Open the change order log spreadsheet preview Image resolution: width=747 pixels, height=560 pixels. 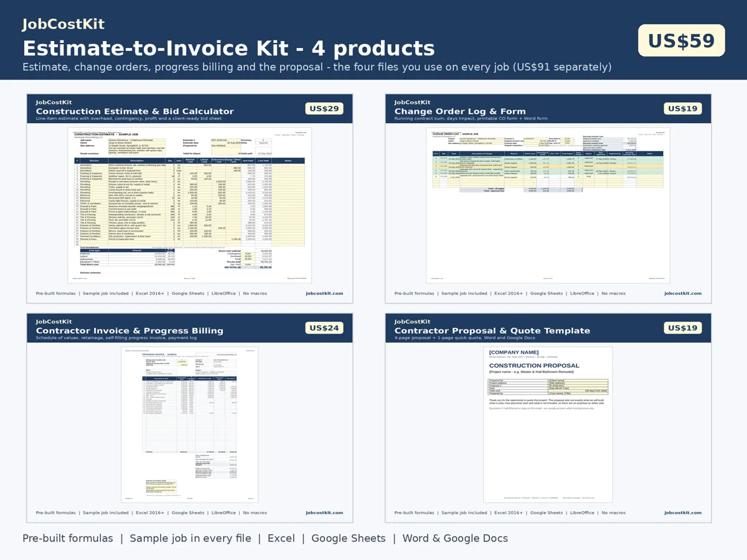pyautogui.click(x=548, y=205)
